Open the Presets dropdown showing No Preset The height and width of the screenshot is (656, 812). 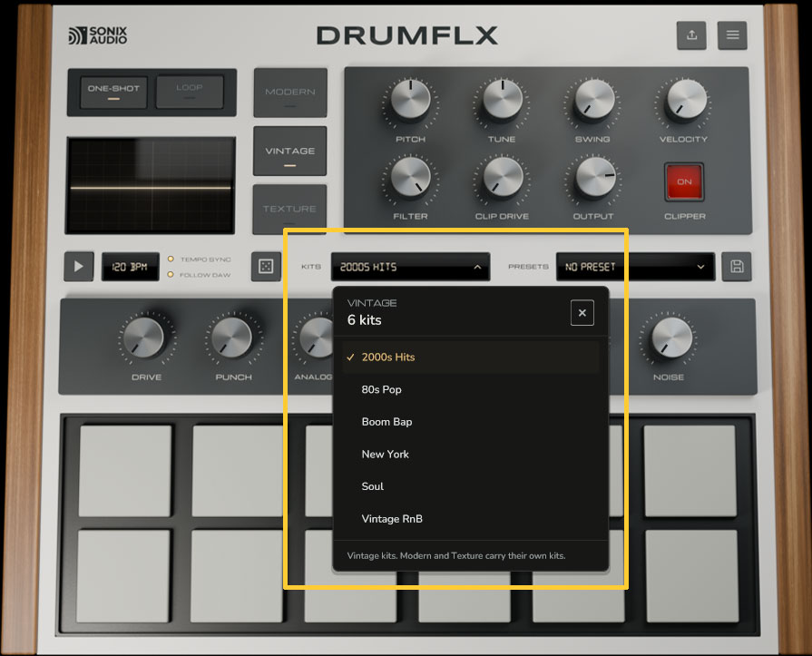point(635,267)
